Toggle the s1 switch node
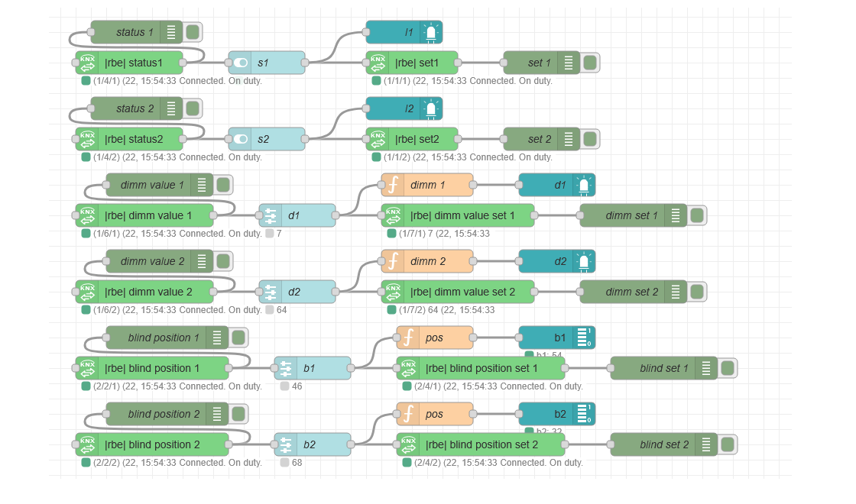This screenshot has height=504, width=856. [x=241, y=63]
